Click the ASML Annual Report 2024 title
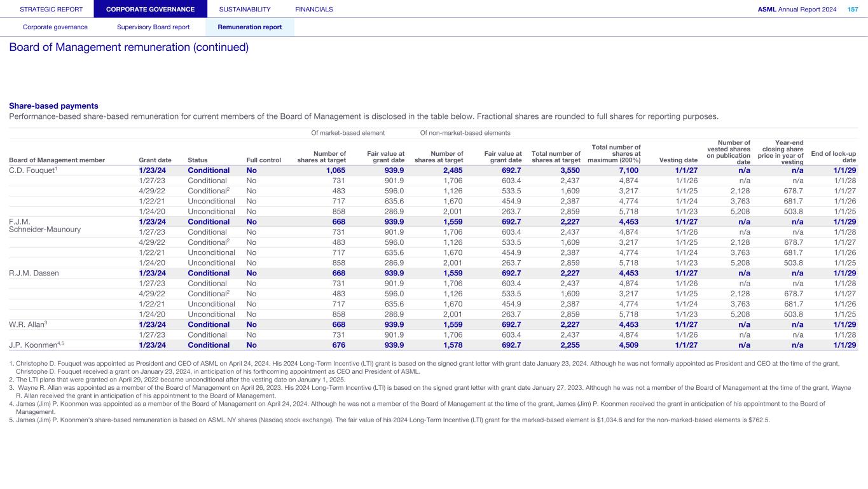The height and width of the screenshot is (489, 868). tap(797, 9)
